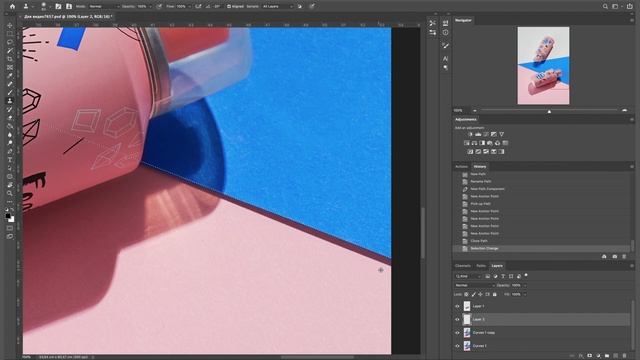Open the Sample All Layers dropdown
This screenshot has width=640, height=360.
(x=278, y=7)
